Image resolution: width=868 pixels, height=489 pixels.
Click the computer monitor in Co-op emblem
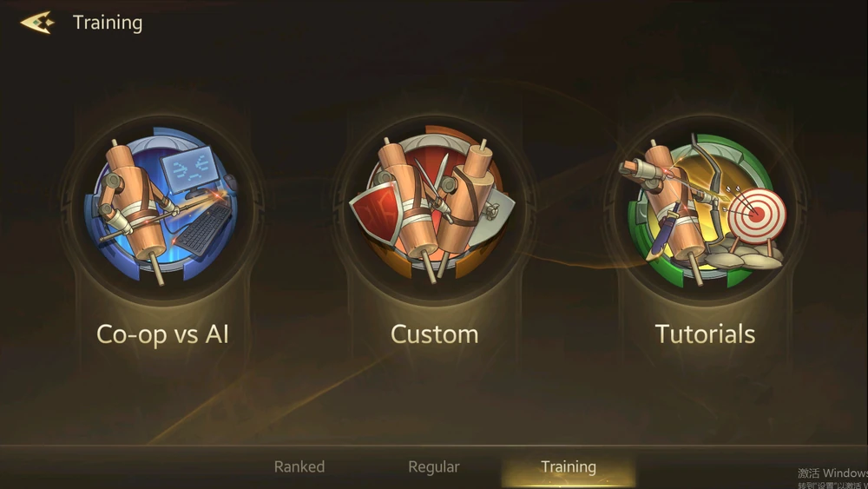point(189,169)
